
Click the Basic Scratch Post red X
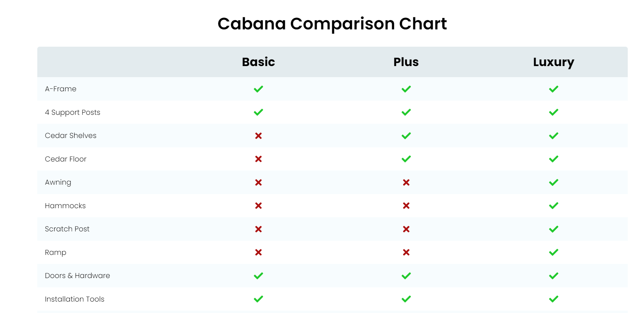coord(258,229)
